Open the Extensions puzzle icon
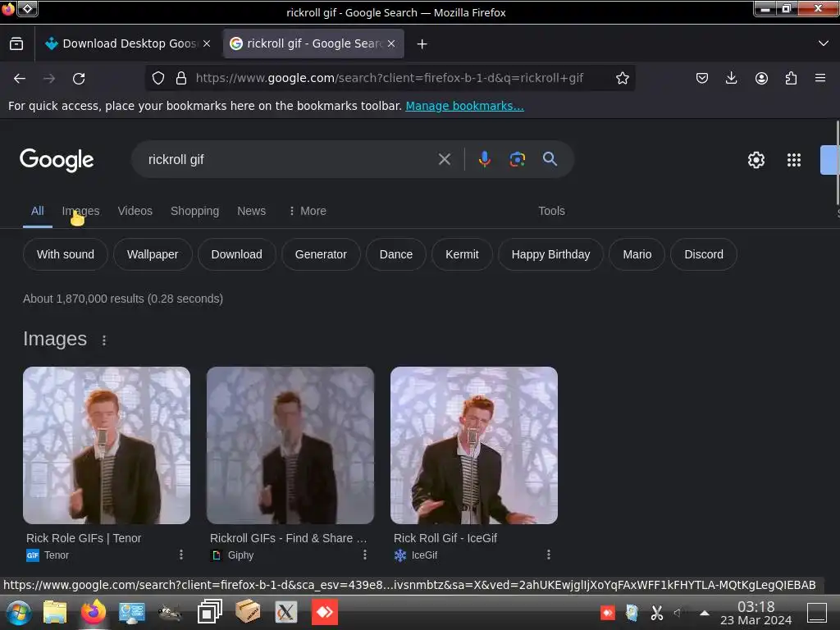The image size is (840, 630). click(x=791, y=78)
